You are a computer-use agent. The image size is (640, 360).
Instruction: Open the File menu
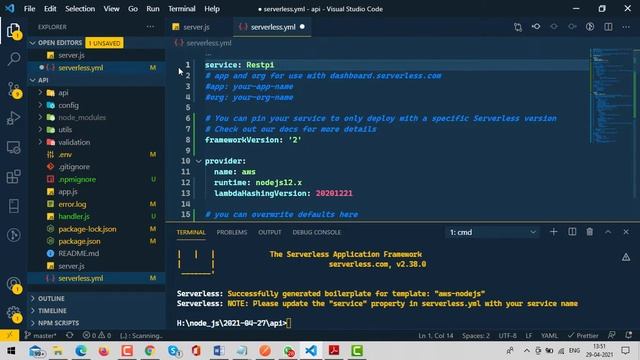click(29, 9)
